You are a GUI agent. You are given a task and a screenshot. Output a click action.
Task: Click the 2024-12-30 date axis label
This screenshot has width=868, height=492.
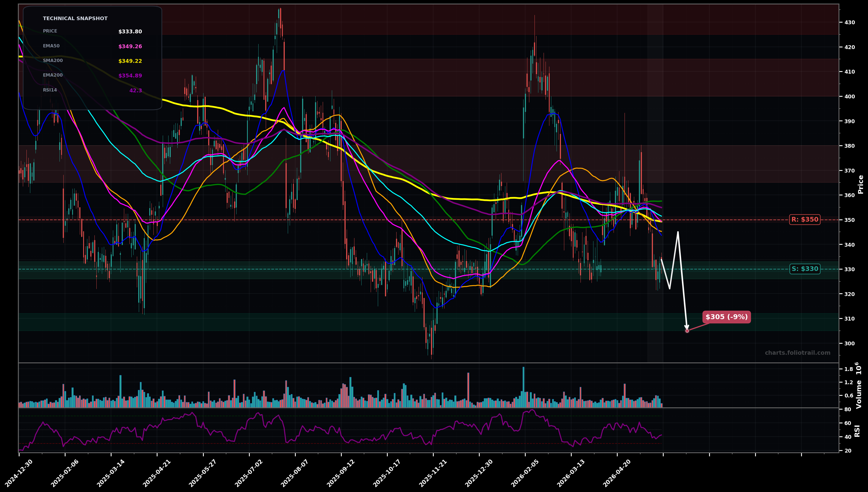pyautogui.click(x=18, y=473)
